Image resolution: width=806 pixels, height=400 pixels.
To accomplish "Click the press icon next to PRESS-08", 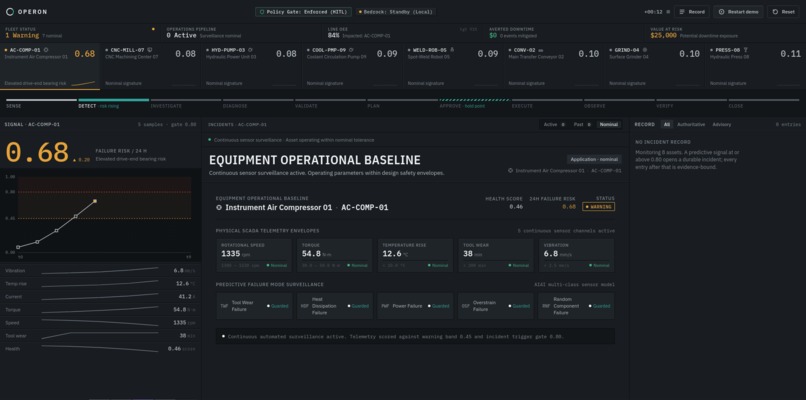I will pos(746,50).
